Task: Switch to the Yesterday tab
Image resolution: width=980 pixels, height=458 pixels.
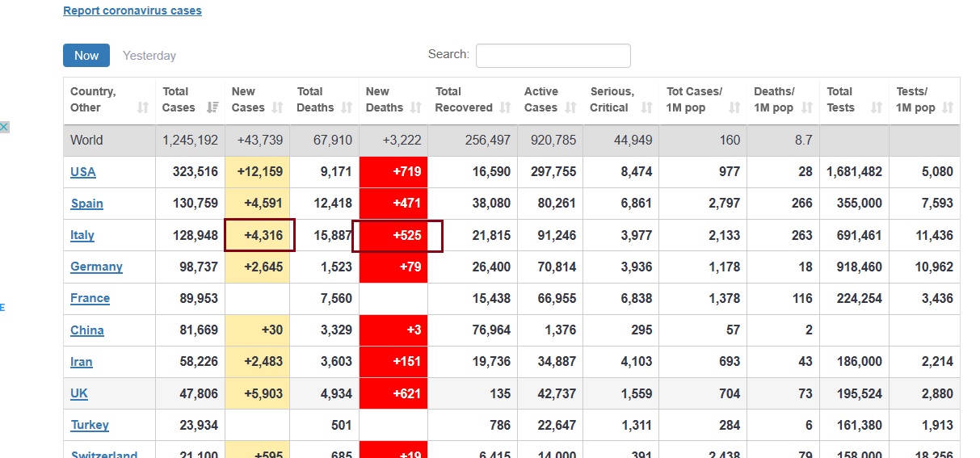Action: (x=149, y=56)
